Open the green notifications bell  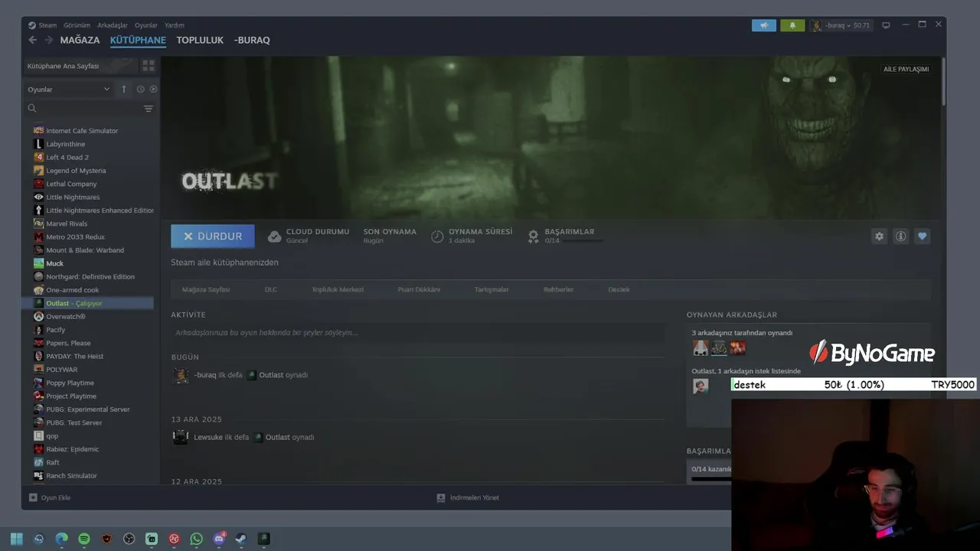pos(792,25)
